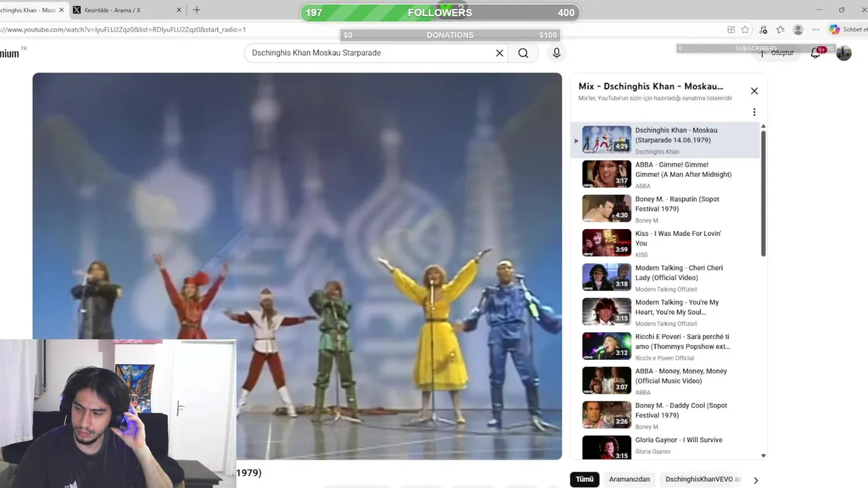This screenshot has width=868, height=488.
Task: Click title 'ABBA - Money, Money, Money'
Action: [x=681, y=376]
